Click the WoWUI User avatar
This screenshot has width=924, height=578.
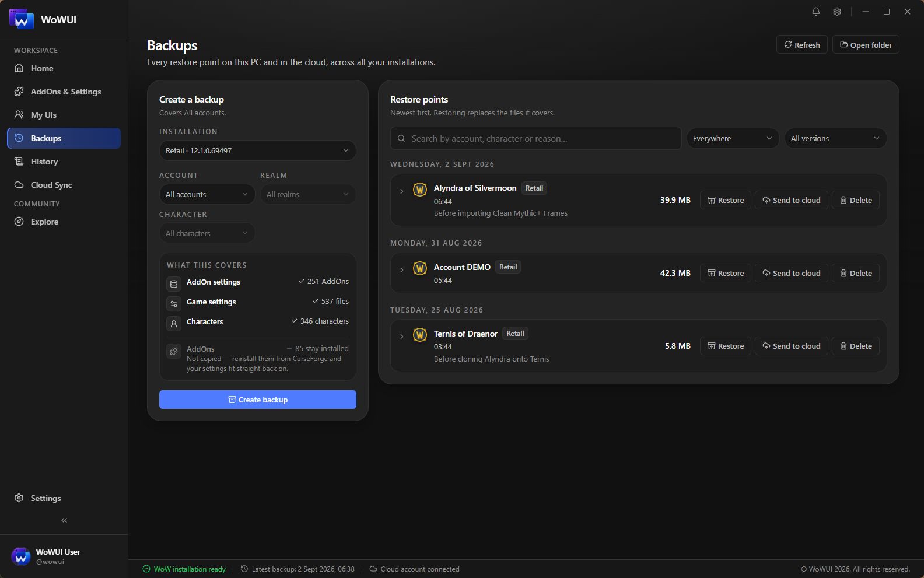click(x=21, y=556)
